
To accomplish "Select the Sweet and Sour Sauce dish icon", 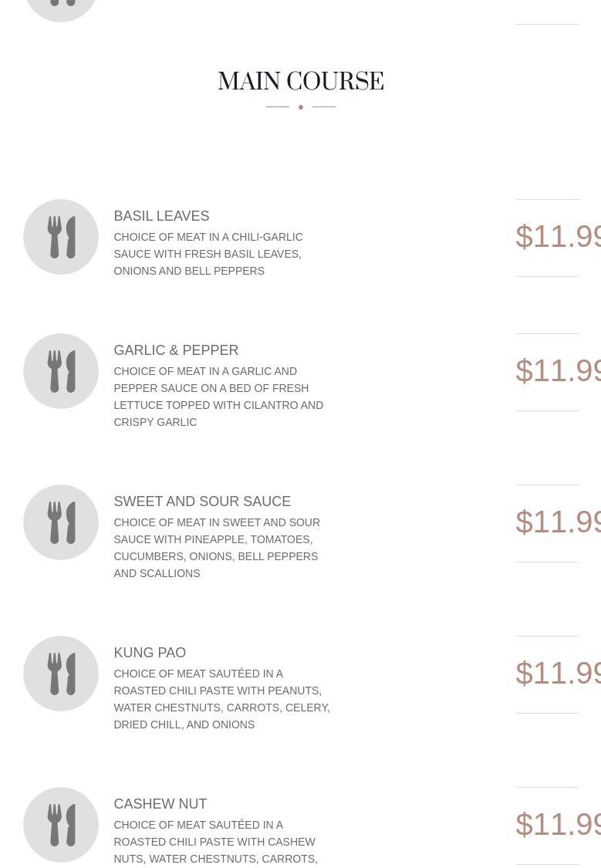I will pyautogui.click(x=61, y=522).
